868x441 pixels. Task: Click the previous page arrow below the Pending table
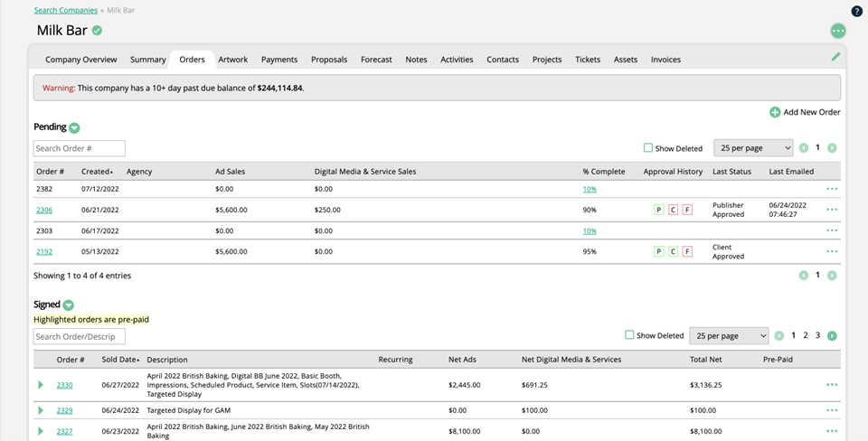(804, 275)
